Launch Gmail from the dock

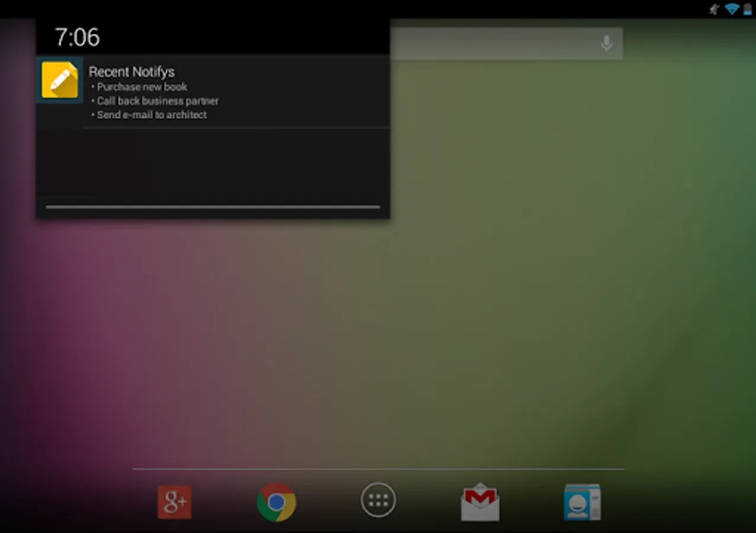[480, 502]
